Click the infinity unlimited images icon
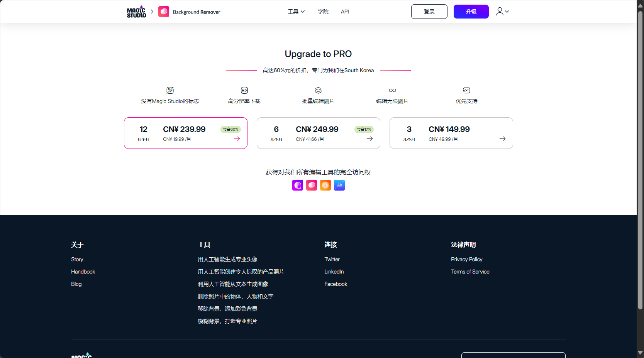The image size is (644, 358). coord(392,90)
